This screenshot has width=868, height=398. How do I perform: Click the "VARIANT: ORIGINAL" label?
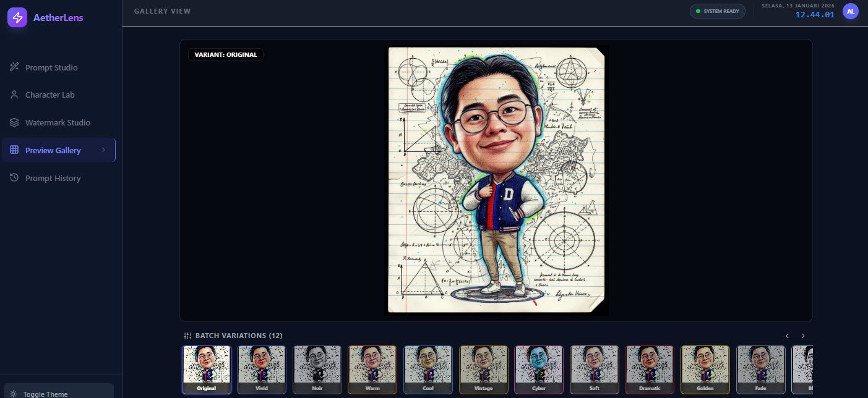coord(226,54)
